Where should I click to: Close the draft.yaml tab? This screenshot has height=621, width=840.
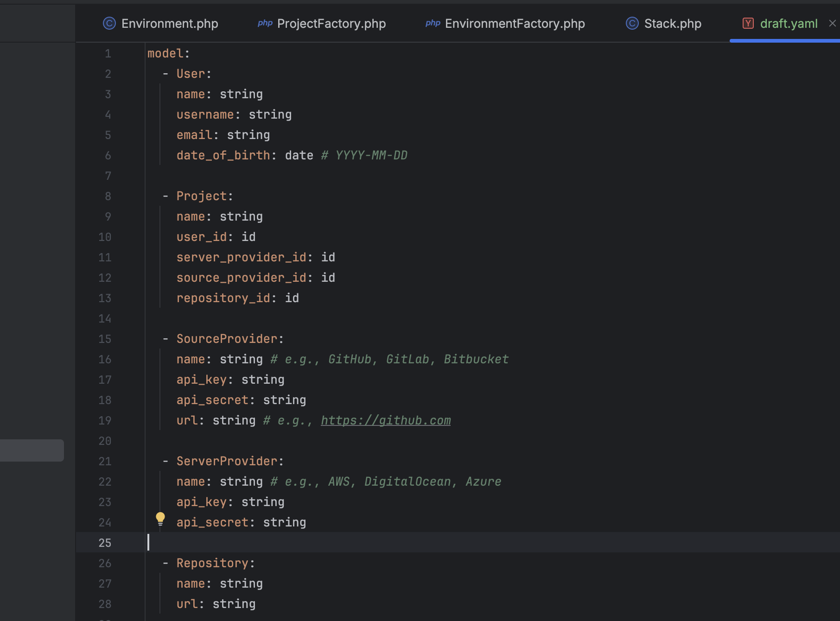pyautogui.click(x=832, y=23)
